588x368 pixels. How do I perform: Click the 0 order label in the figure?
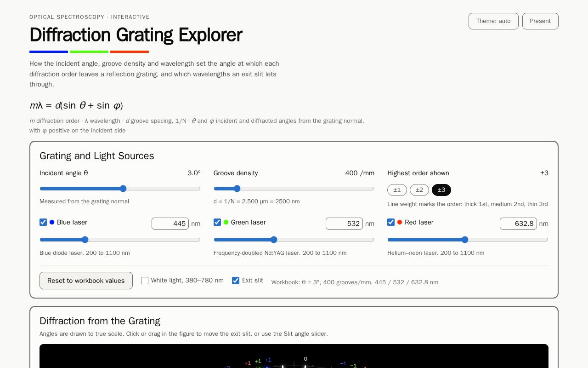click(305, 359)
